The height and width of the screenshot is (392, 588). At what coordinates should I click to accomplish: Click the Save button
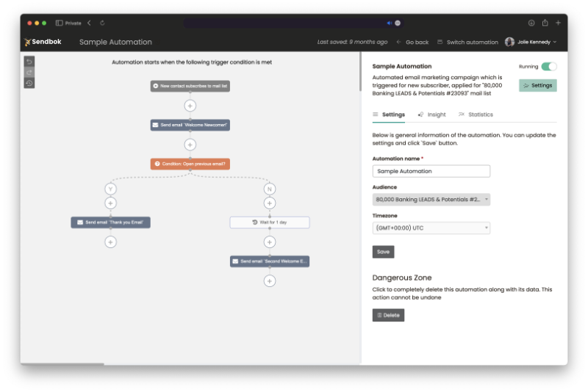tap(383, 252)
